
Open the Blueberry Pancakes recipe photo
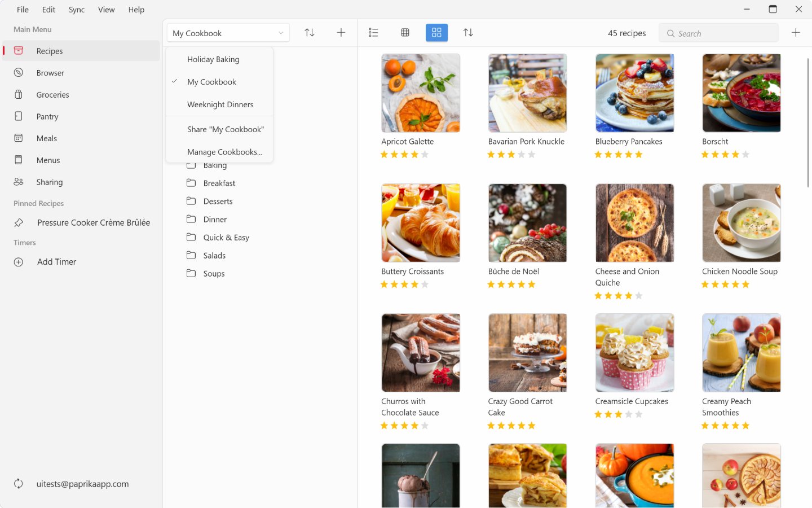tap(634, 93)
